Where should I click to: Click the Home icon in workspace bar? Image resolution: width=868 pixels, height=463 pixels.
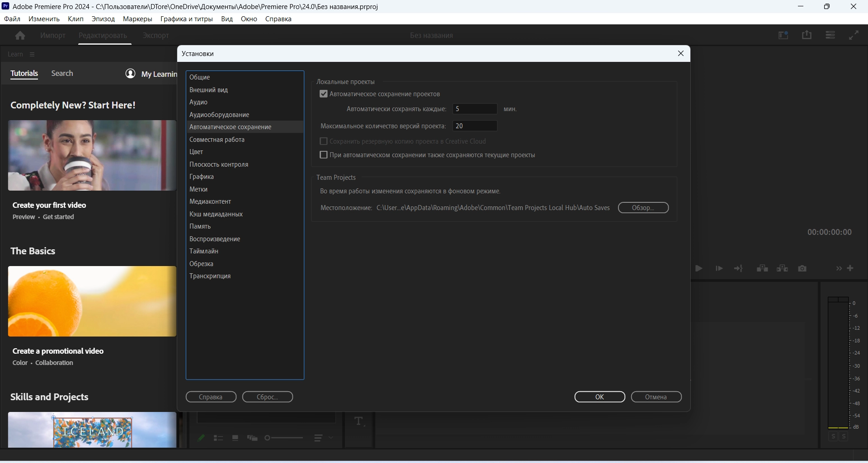point(20,35)
